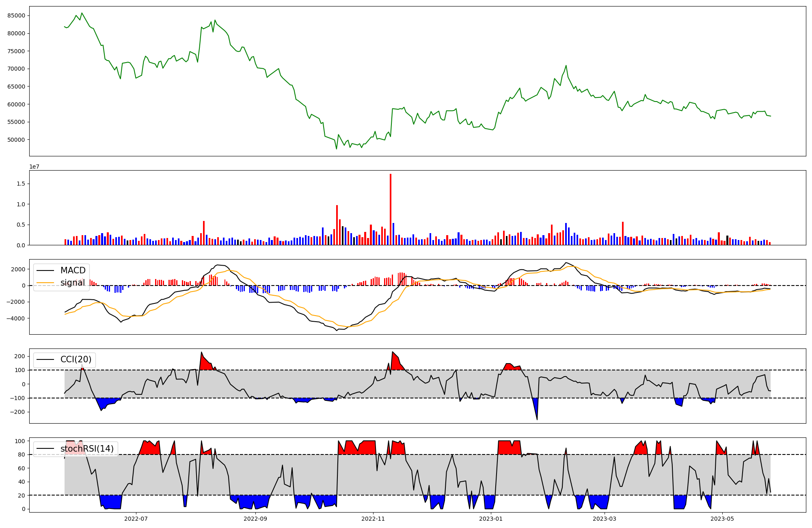Image resolution: width=812 pixels, height=528 pixels.
Task: Click the 50000 price axis tick label
Action: point(16,140)
